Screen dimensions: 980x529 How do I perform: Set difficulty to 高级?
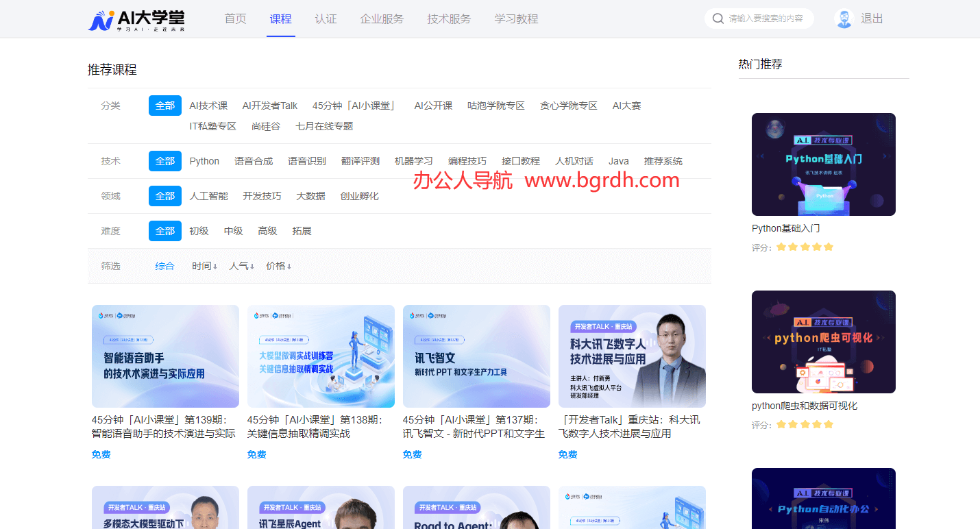pyautogui.click(x=267, y=231)
